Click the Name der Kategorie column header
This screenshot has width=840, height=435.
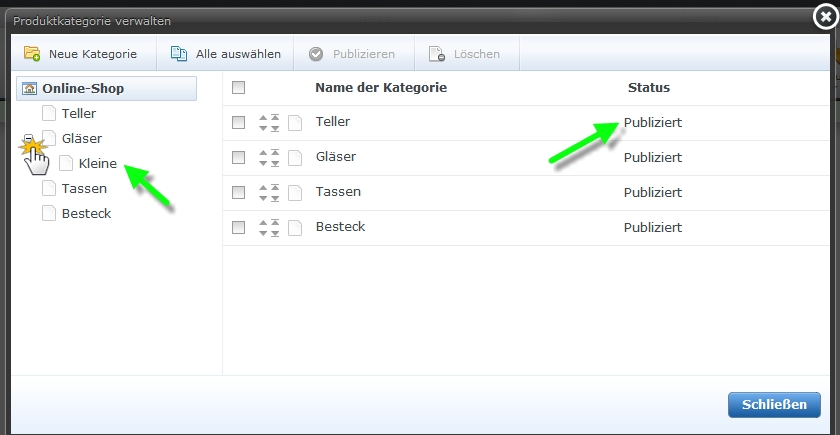click(381, 87)
